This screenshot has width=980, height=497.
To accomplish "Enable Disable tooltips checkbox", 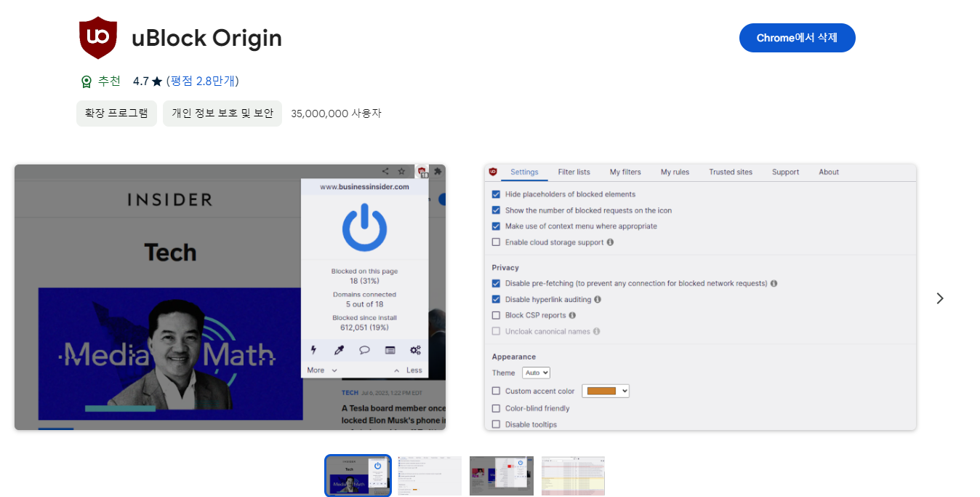I will (x=496, y=424).
